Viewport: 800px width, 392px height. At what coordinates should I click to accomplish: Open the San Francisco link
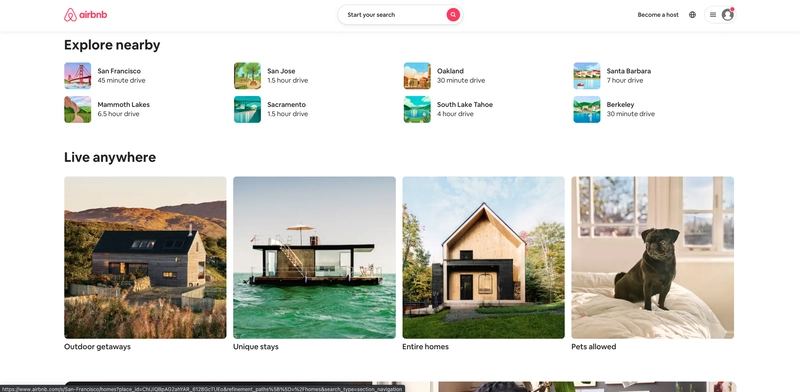coord(119,71)
